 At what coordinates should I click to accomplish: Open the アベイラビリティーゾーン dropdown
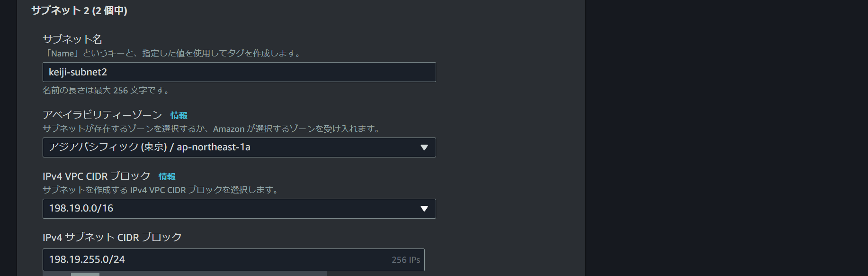(x=239, y=147)
